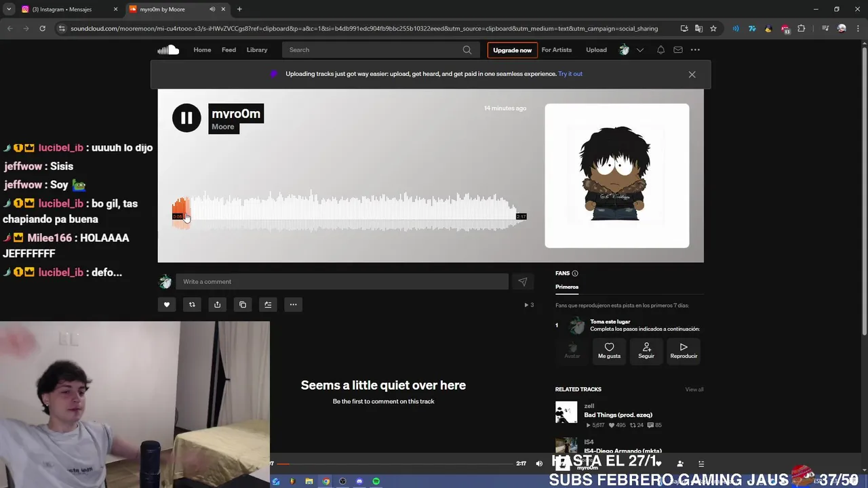Viewport: 868px width, 488px height.
Task: Click the search magnifier icon
Action: (x=467, y=49)
